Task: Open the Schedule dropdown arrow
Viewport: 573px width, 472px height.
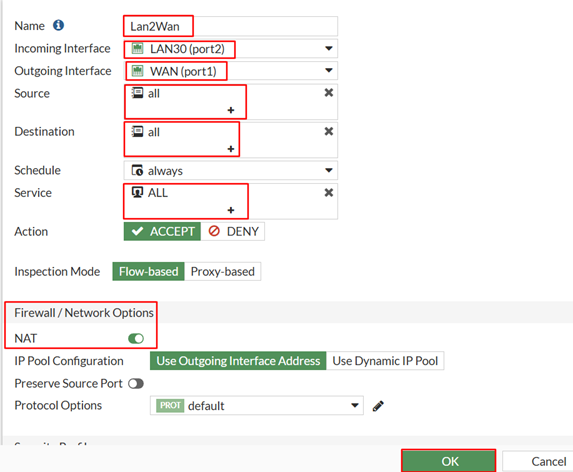Action: pyautogui.click(x=329, y=170)
